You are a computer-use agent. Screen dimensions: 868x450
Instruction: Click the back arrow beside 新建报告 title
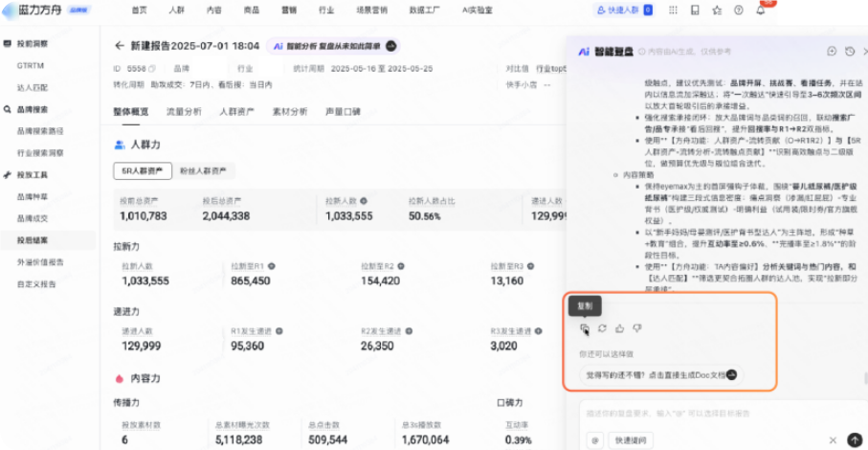(119, 46)
